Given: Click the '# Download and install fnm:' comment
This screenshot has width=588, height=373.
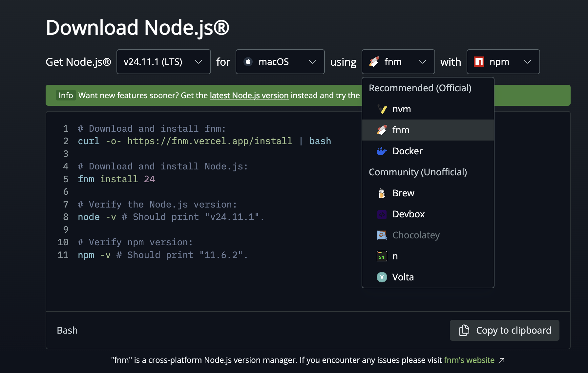Looking at the screenshot, I should click(152, 129).
